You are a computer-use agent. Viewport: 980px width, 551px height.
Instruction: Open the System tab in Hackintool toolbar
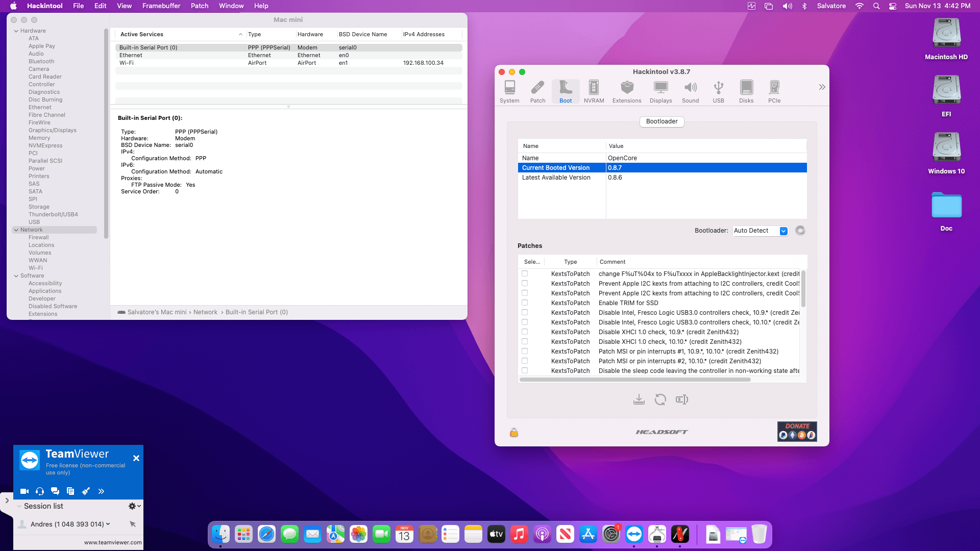click(509, 92)
